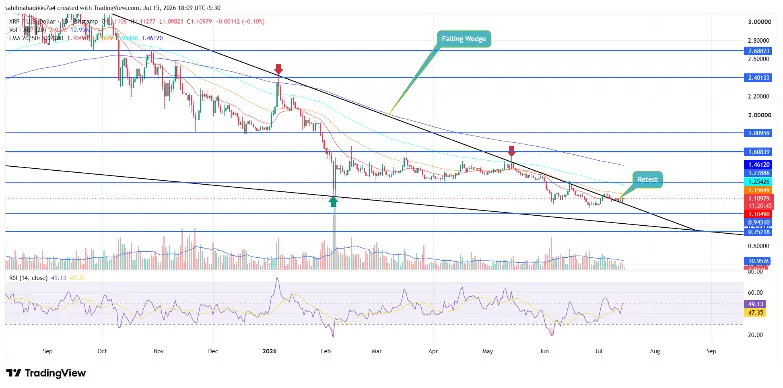Click the Jul label on time axis
The height and width of the screenshot is (388, 783).
click(x=598, y=352)
